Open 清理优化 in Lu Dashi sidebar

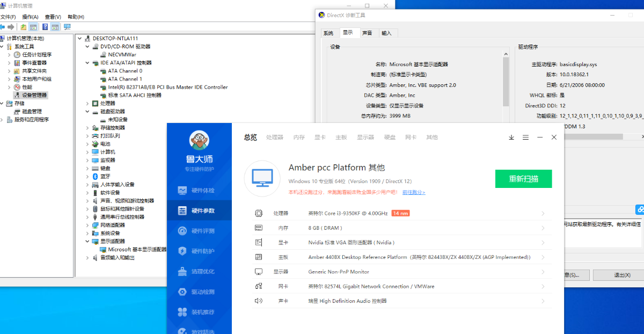(199, 272)
